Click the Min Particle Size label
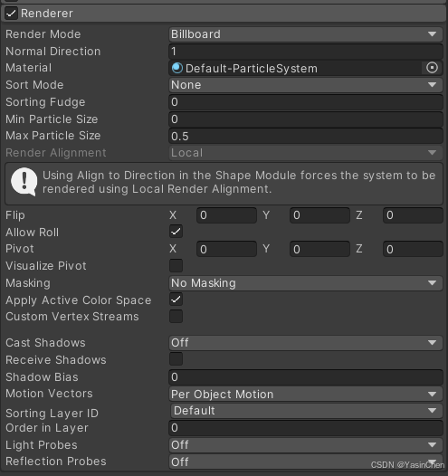This screenshot has width=448, height=476. click(x=52, y=119)
